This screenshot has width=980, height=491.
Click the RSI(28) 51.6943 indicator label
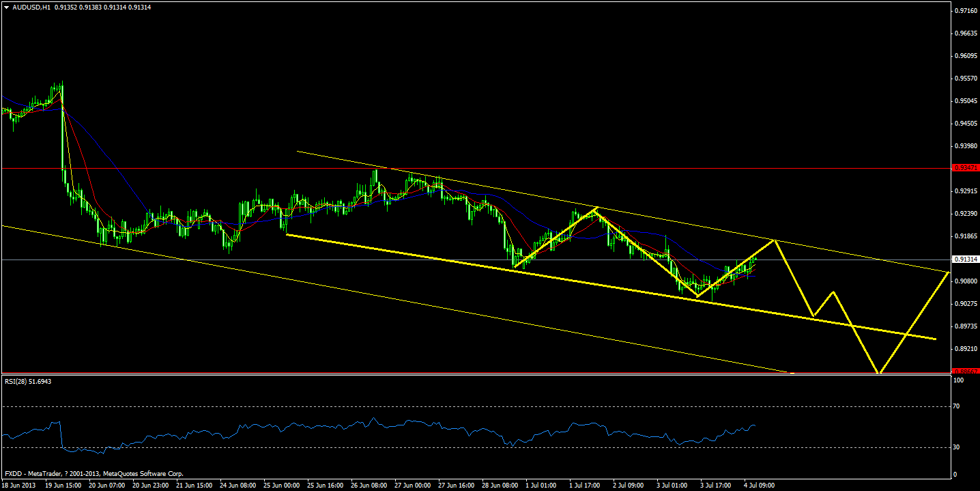click(28, 381)
